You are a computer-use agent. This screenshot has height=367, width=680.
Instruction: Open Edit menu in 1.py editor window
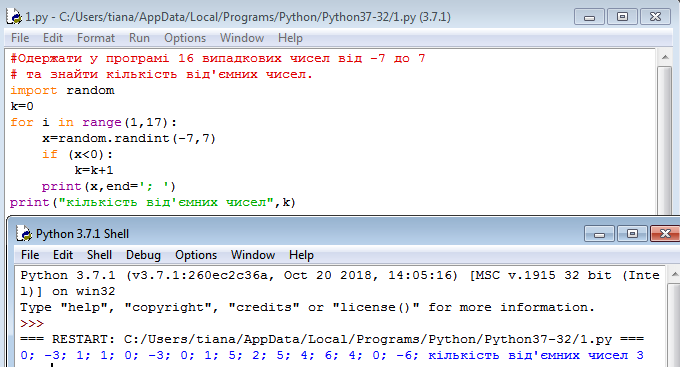pos(53,38)
